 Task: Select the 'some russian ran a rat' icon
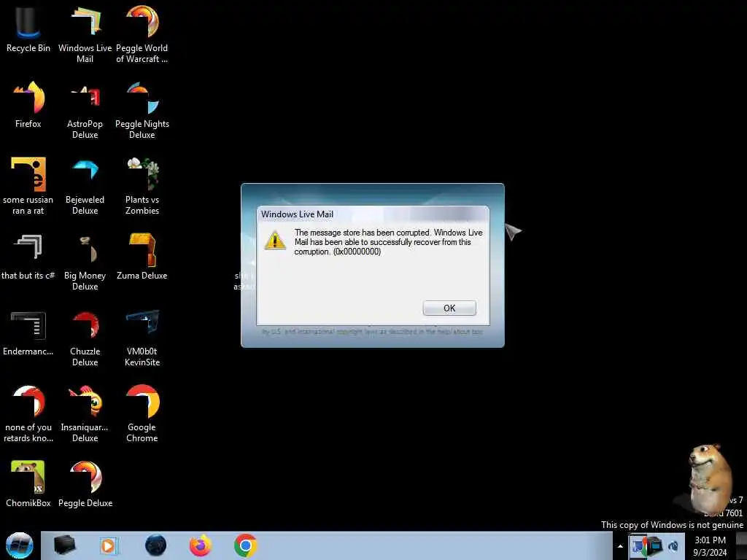pos(28,186)
